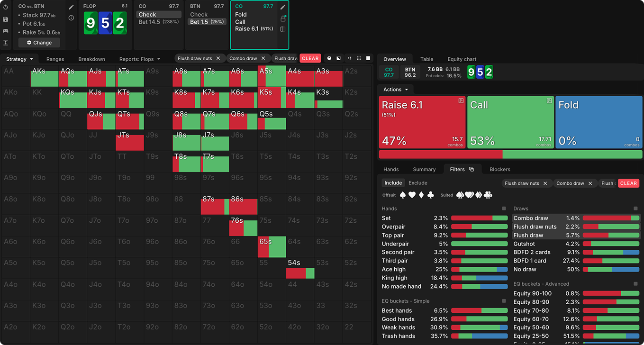Image resolution: width=644 pixels, height=345 pixels.
Task: Toggle the Hands section checkbox
Action: point(504,209)
